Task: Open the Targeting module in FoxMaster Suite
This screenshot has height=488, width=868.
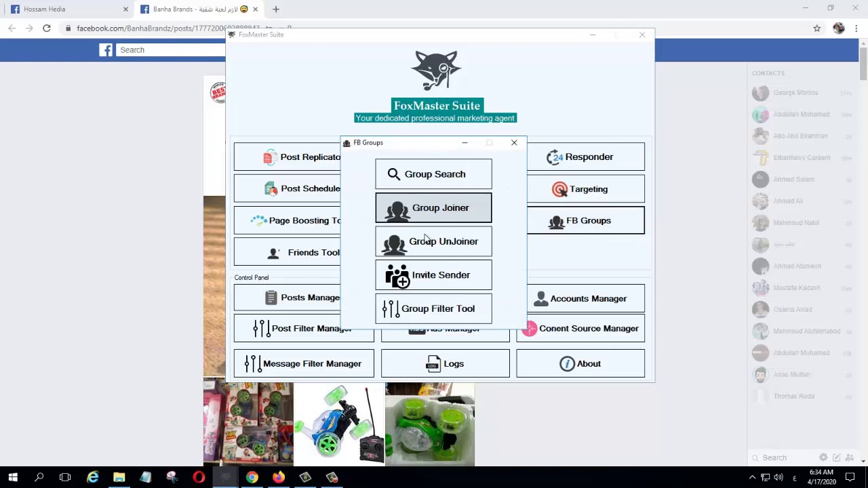Action: coord(585,189)
